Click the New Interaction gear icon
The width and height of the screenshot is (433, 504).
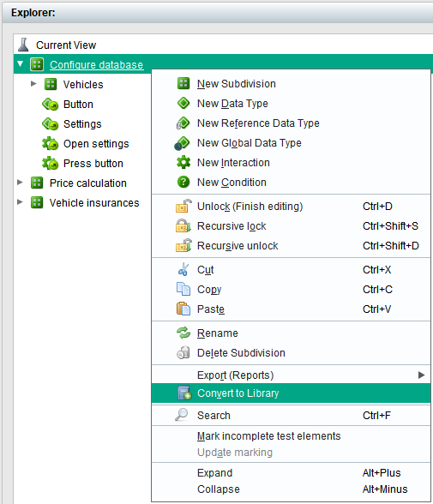tap(183, 162)
